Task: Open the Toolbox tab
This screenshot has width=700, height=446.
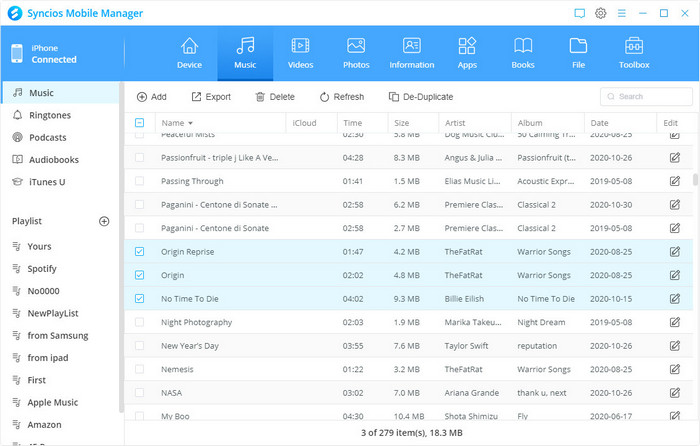Action: click(x=634, y=54)
